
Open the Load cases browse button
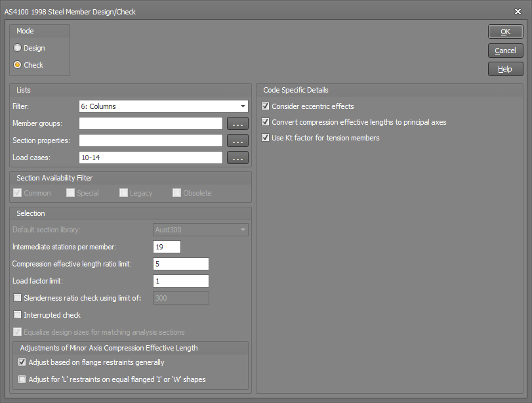[x=237, y=158]
